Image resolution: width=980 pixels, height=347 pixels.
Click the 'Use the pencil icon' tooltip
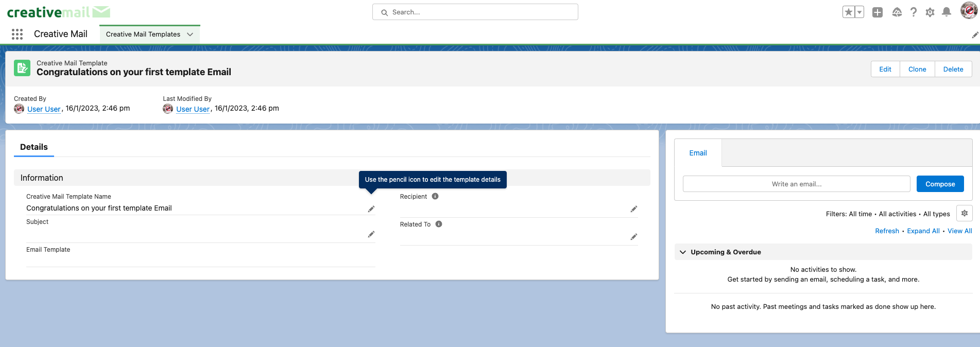pyautogui.click(x=433, y=180)
